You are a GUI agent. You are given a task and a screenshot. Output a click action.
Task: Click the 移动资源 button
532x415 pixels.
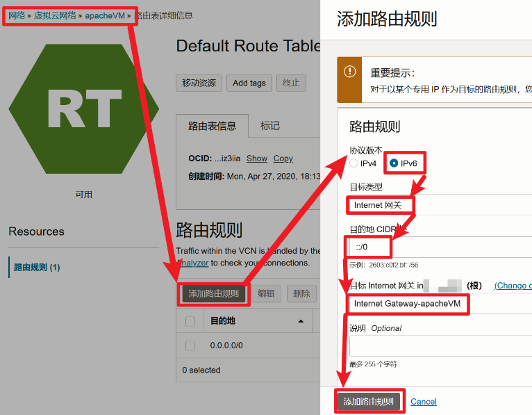199,83
